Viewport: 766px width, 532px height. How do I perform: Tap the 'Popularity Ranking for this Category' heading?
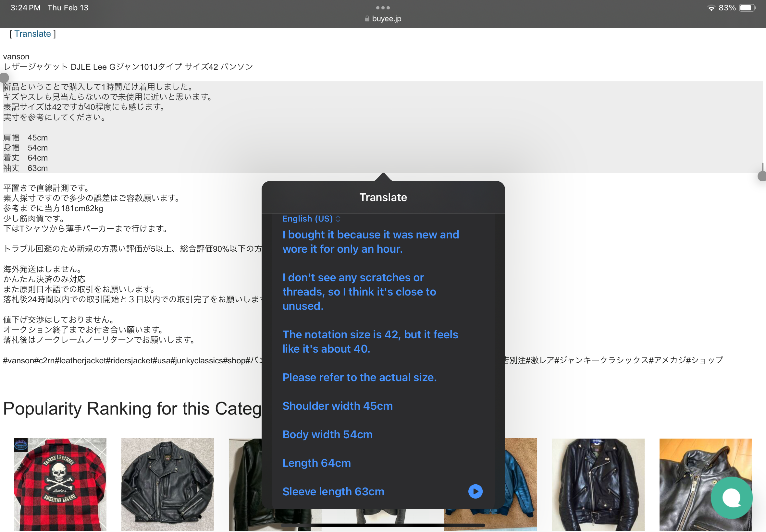tap(132, 409)
